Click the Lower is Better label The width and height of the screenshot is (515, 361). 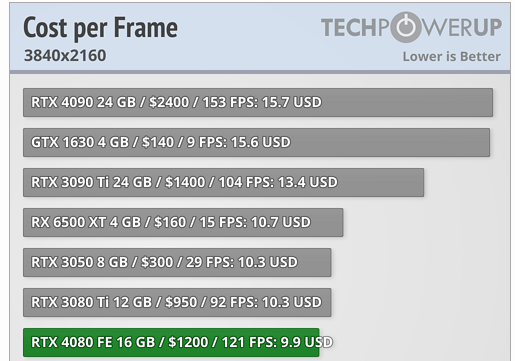[x=451, y=56]
